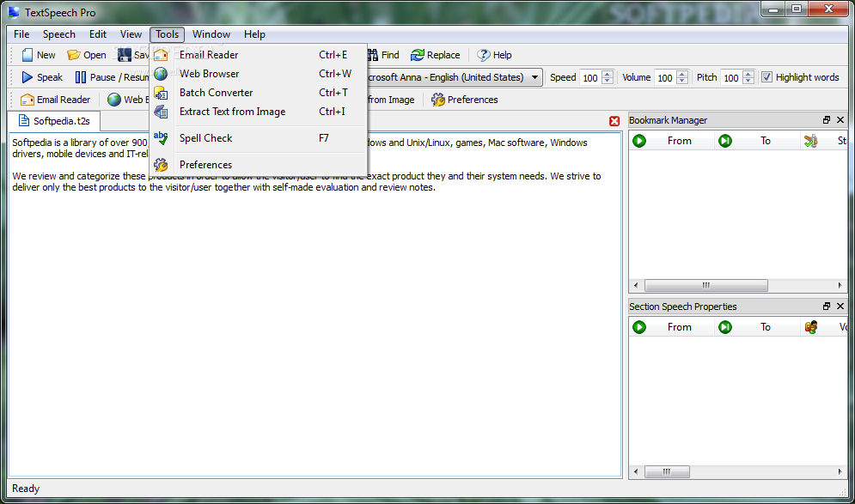
Task: Open the View menu
Action: (131, 34)
